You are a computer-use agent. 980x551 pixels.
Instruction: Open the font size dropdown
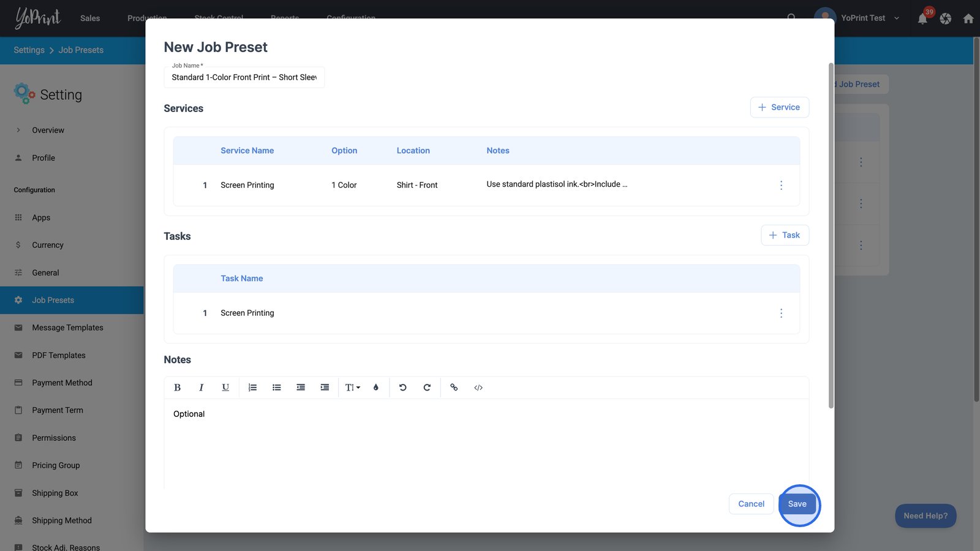click(x=352, y=388)
